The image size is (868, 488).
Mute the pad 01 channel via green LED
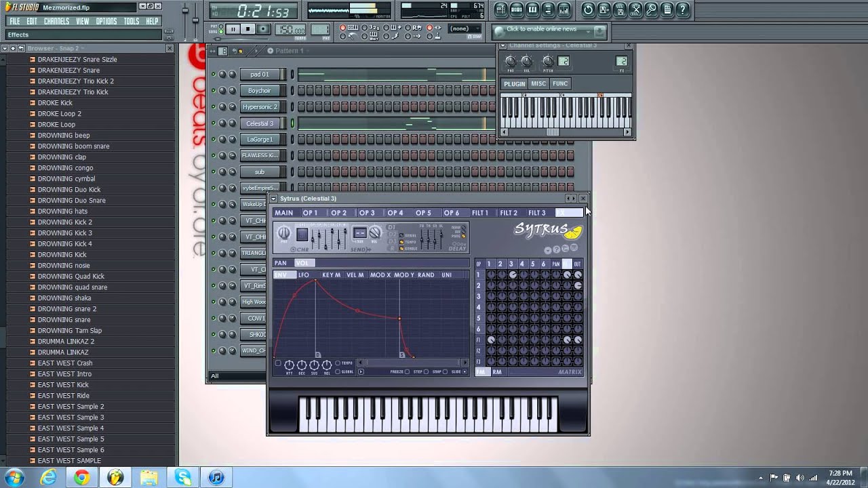click(214, 75)
